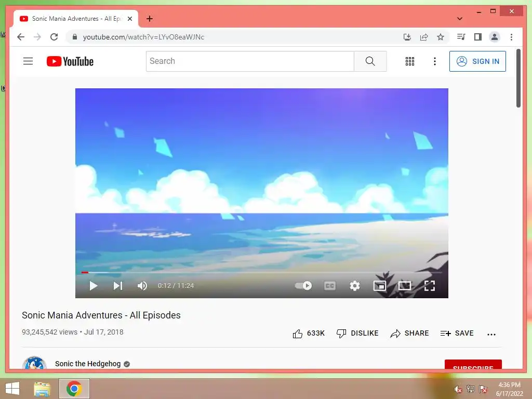The height and width of the screenshot is (399, 532).
Task: Open Action Center flag icon
Action: point(483,389)
